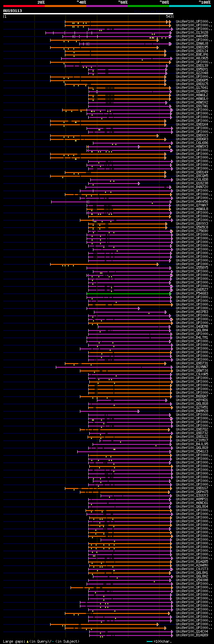
Task: Go to the UniRef100_P54683 entry
Action: point(192,293)
